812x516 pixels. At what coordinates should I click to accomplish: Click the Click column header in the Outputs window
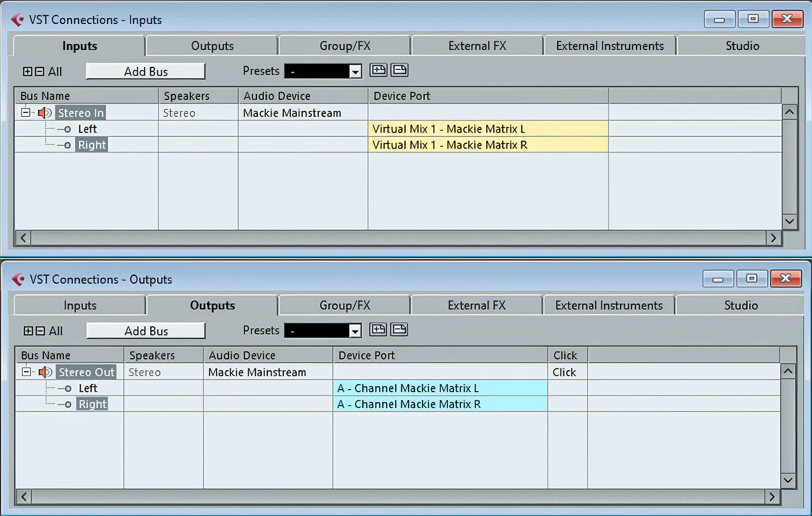tap(567, 355)
